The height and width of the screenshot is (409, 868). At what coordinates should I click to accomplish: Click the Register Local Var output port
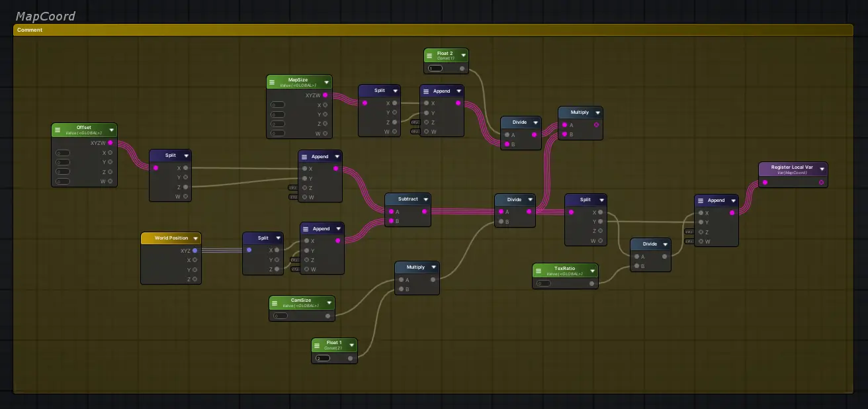pos(821,182)
